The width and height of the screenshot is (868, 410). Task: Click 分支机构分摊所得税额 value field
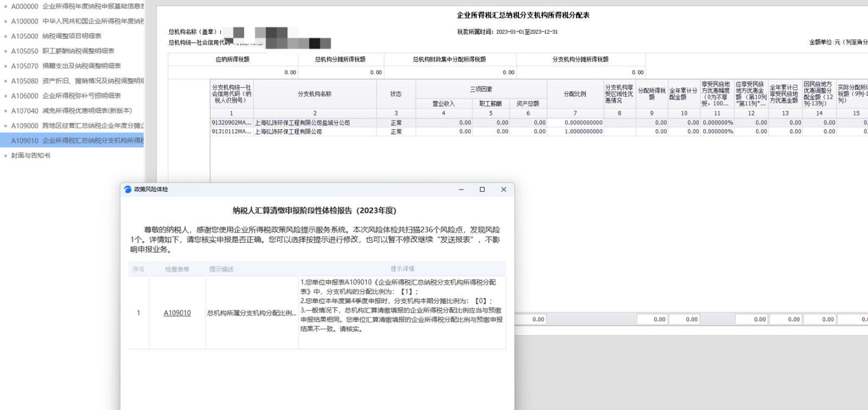click(x=580, y=72)
